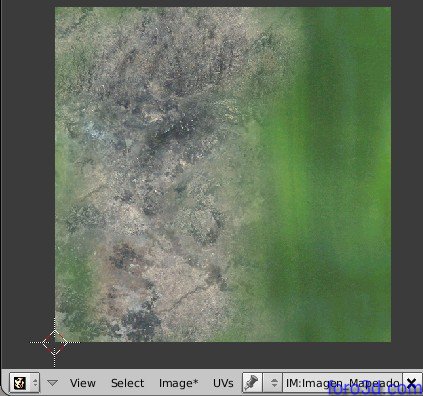
Task: Open the editor type selector icon
Action: click(x=25, y=382)
